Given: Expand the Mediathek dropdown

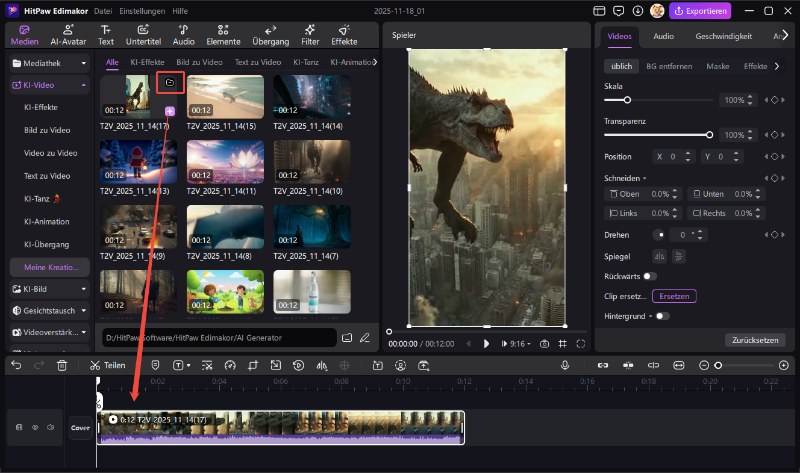Looking at the screenshot, I should coord(84,63).
